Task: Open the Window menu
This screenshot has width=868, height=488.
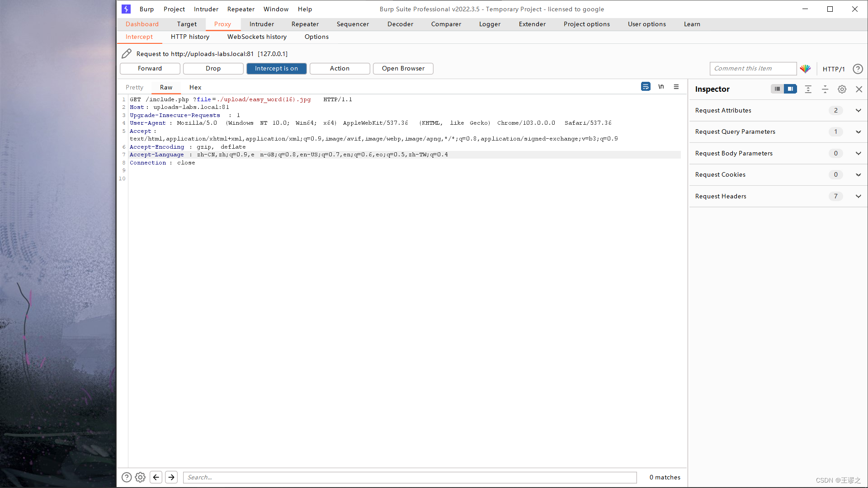Action: (x=276, y=9)
